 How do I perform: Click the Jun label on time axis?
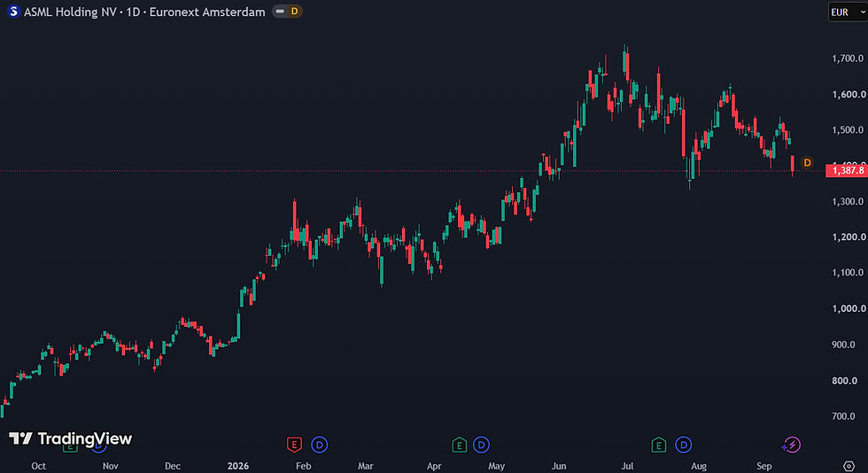[559, 466]
